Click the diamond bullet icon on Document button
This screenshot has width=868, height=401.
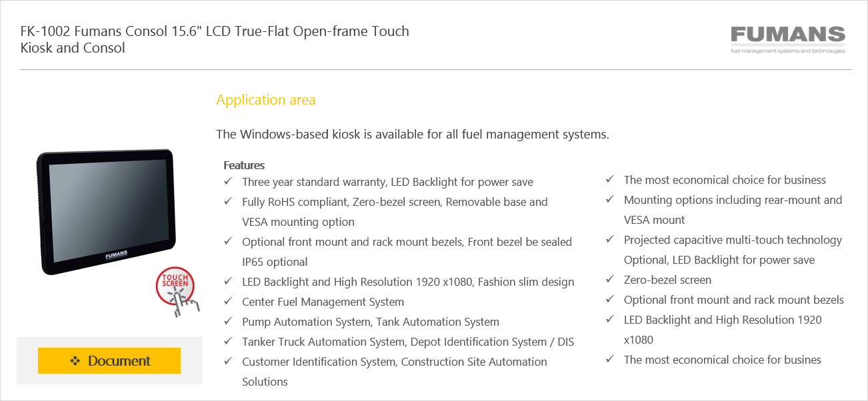pos(75,361)
